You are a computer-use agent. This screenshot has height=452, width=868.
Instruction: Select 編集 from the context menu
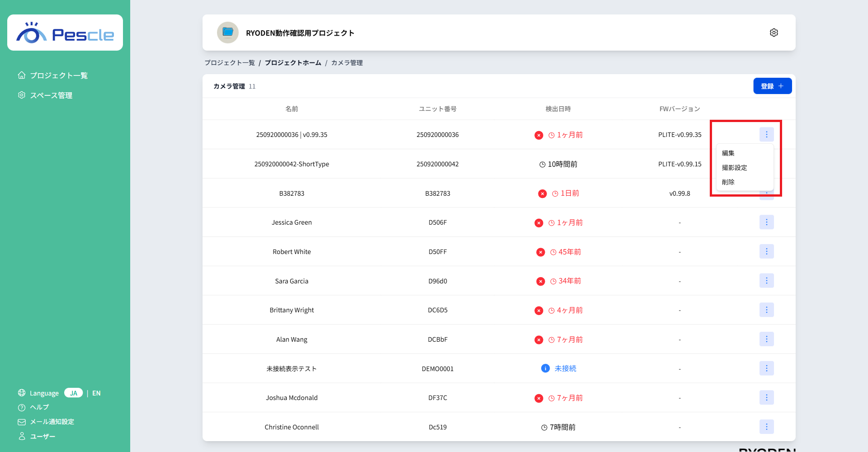pyautogui.click(x=728, y=153)
